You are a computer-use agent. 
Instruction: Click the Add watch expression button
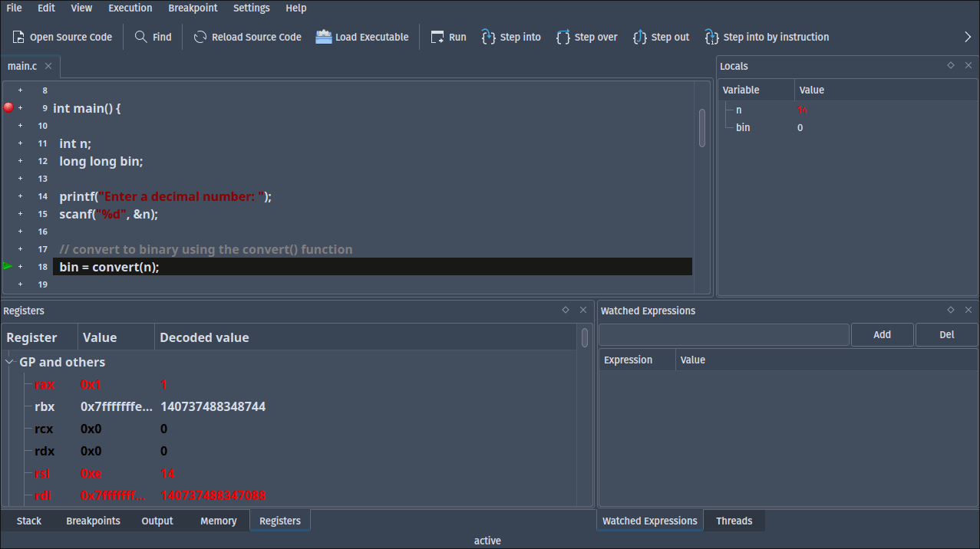point(883,334)
